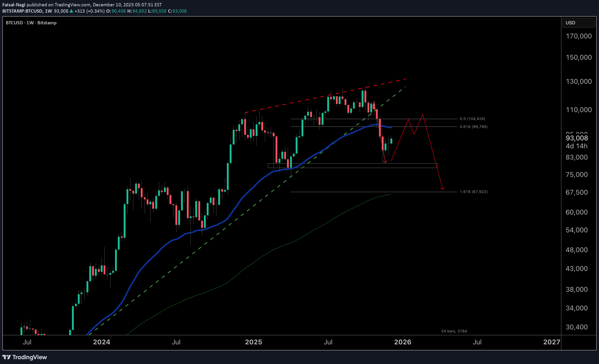The width and height of the screenshot is (599, 364).
Task: Click the 54 bars, 378d measurement label
Action: (x=454, y=331)
